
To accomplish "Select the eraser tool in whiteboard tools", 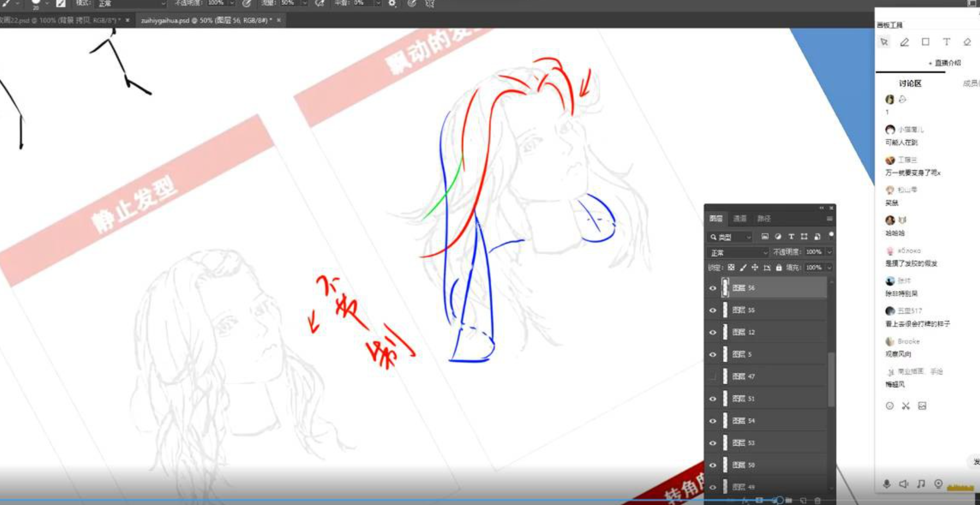I will point(967,42).
